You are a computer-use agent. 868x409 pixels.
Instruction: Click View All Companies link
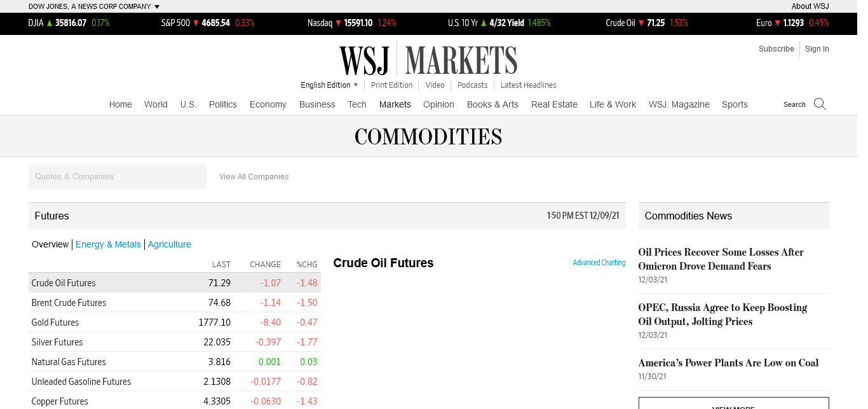(254, 177)
